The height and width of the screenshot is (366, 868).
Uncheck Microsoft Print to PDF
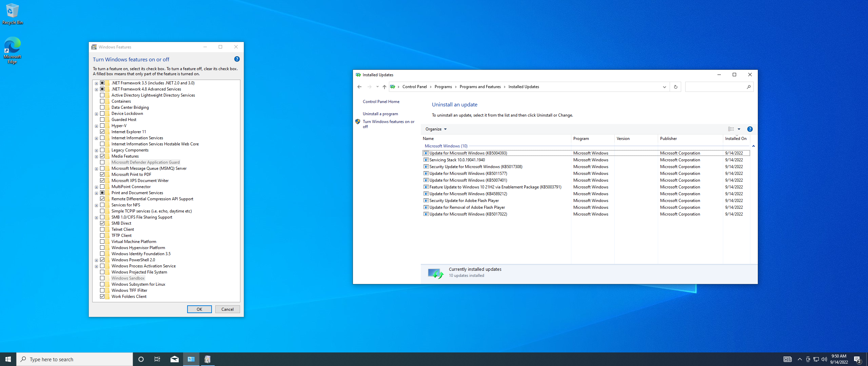pyautogui.click(x=102, y=175)
